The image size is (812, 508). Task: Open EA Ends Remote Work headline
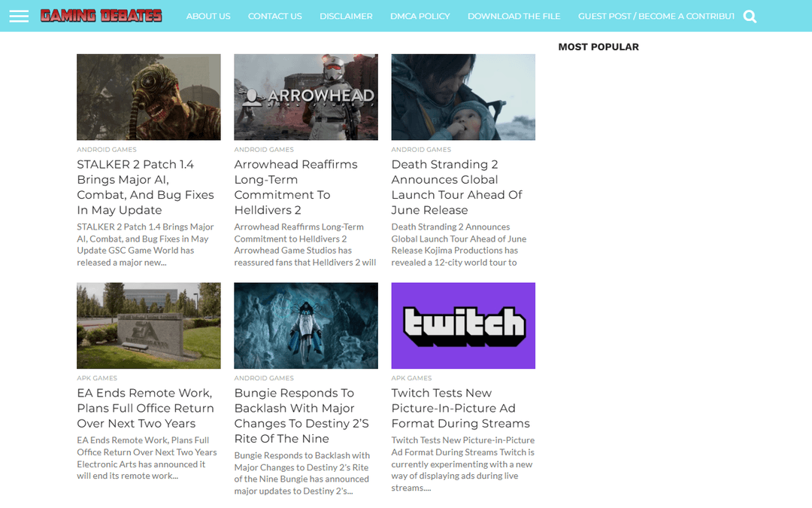tap(146, 408)
